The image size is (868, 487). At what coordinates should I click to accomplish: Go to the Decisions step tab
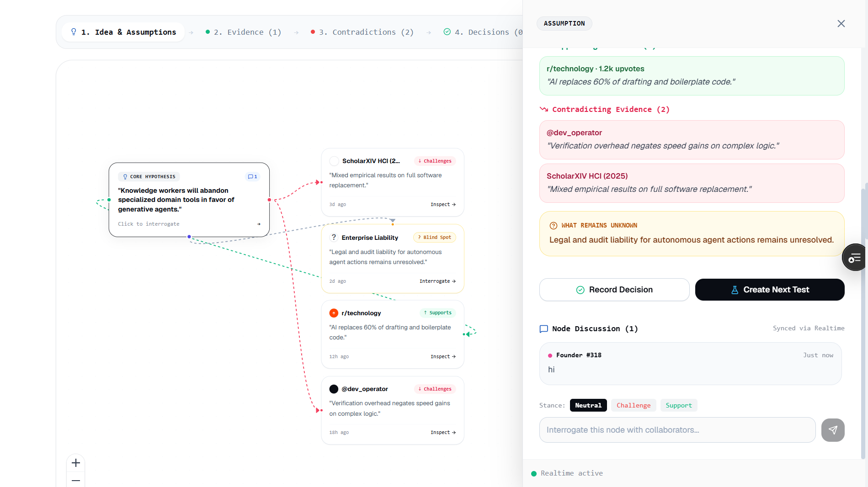click(483, 32)
